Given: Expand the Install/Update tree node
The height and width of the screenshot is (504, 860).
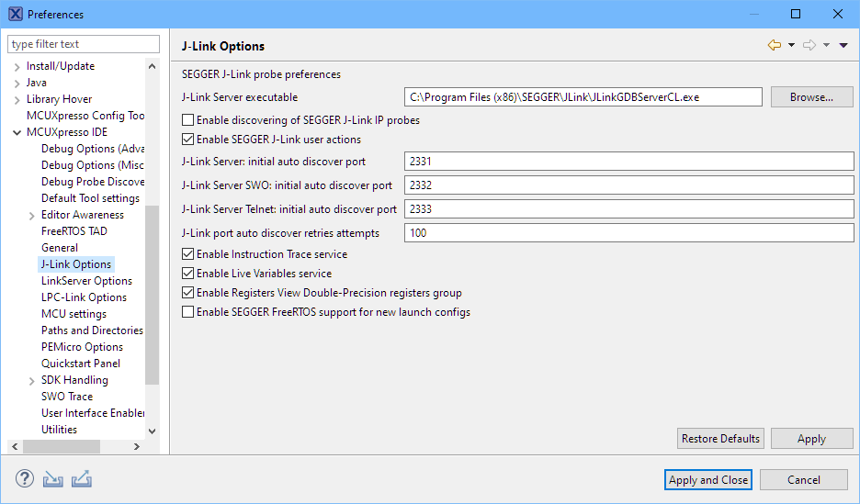Looking at the screenshot, I should (17, 67).
